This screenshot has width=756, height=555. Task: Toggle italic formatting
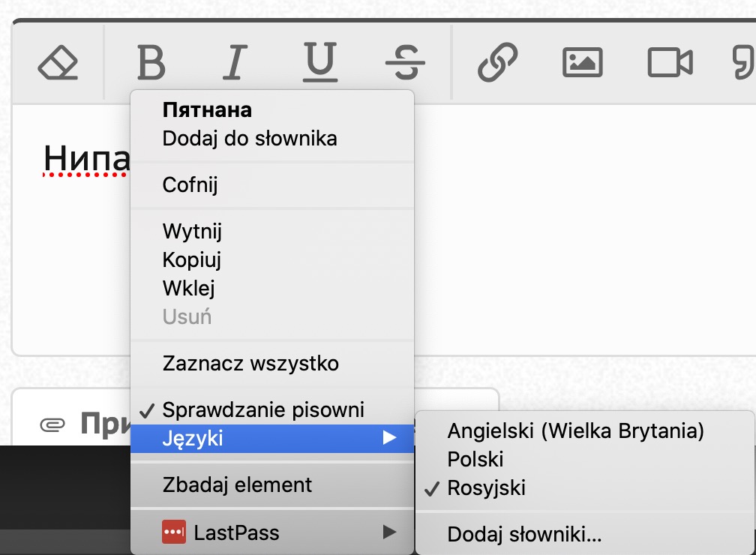click(x=235, y=62)
